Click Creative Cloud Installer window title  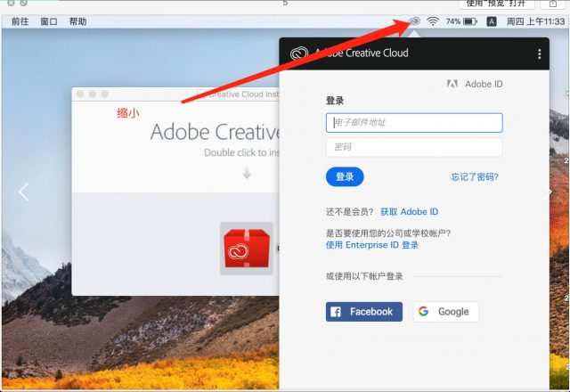(x=243, y=94)
